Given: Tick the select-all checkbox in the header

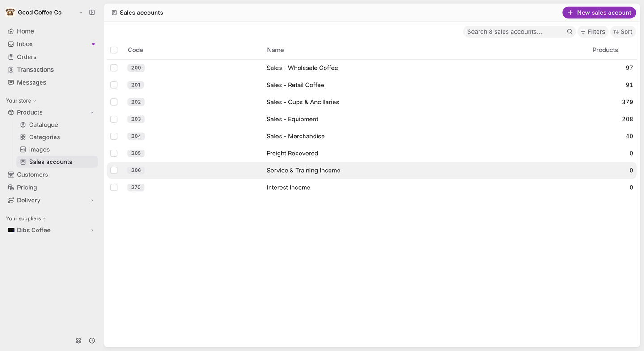Looking at the screenshot, I should click(x=114, y=50).
